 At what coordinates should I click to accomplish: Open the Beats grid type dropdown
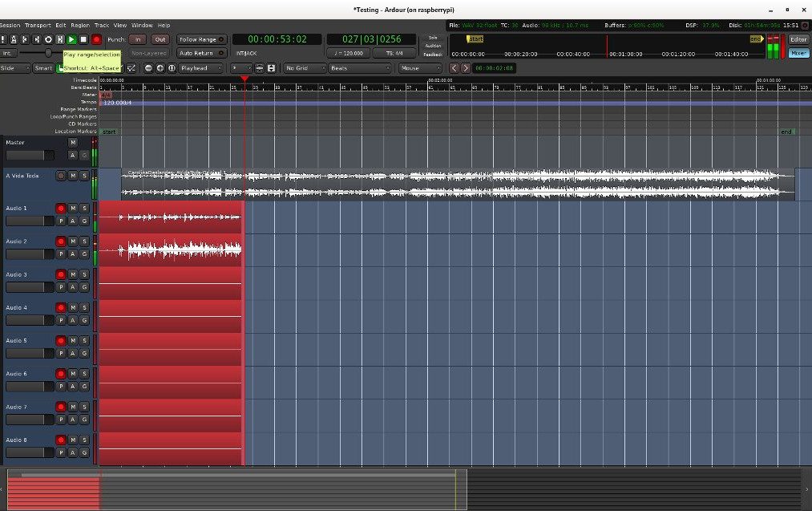(x=360, y=68)
